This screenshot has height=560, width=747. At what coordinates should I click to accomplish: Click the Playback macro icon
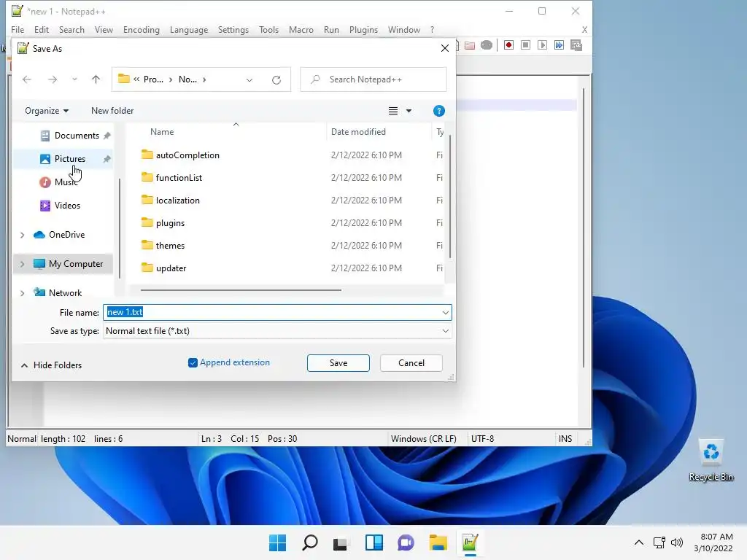[x=542, y=45]
